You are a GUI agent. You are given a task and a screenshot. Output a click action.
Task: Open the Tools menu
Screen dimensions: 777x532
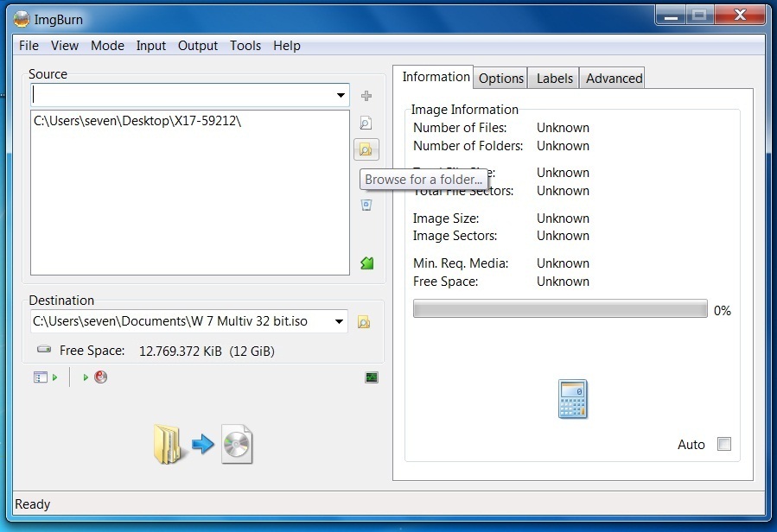[x=245, y=46]
